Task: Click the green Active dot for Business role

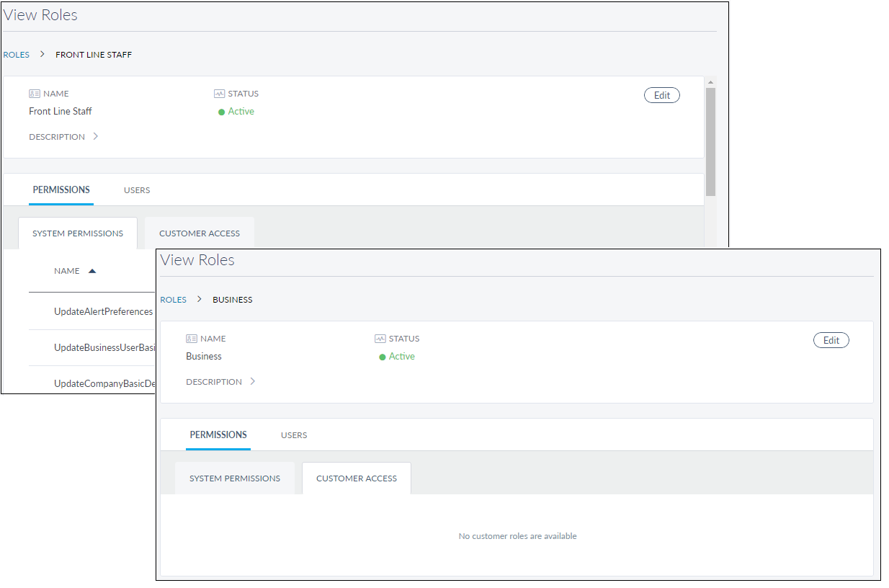Action: click(383, 357)
